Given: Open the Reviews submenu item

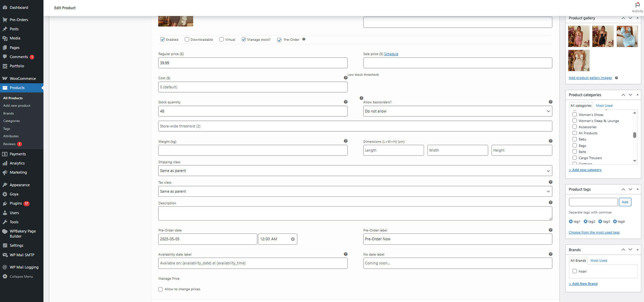Looking at the screenshot, I should (x=9, y=144).
